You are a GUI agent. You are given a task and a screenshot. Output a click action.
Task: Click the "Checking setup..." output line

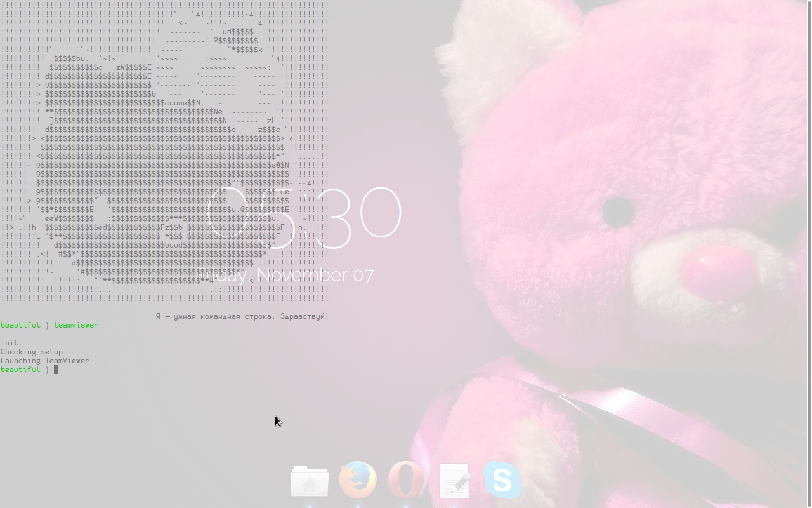[38, 352]
